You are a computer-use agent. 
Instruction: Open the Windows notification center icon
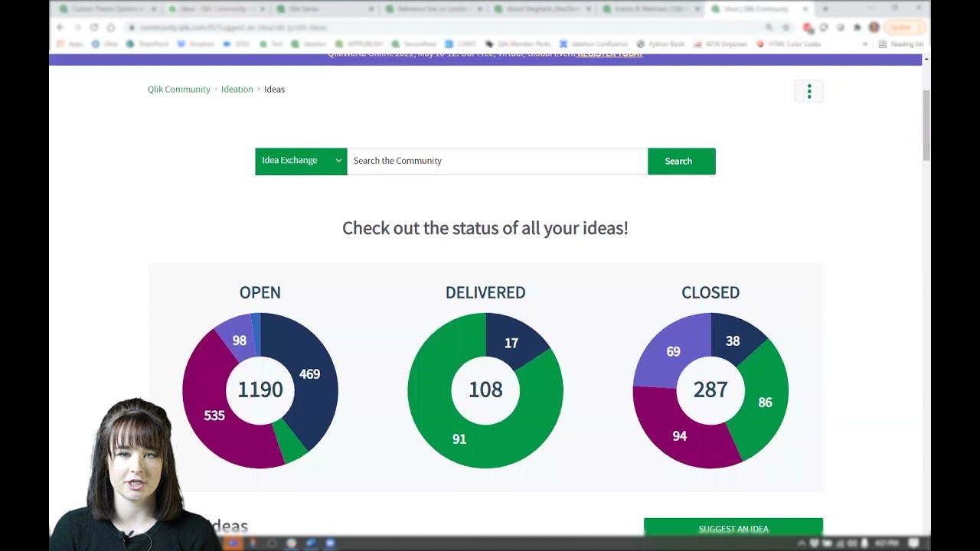tap(913, 543)
